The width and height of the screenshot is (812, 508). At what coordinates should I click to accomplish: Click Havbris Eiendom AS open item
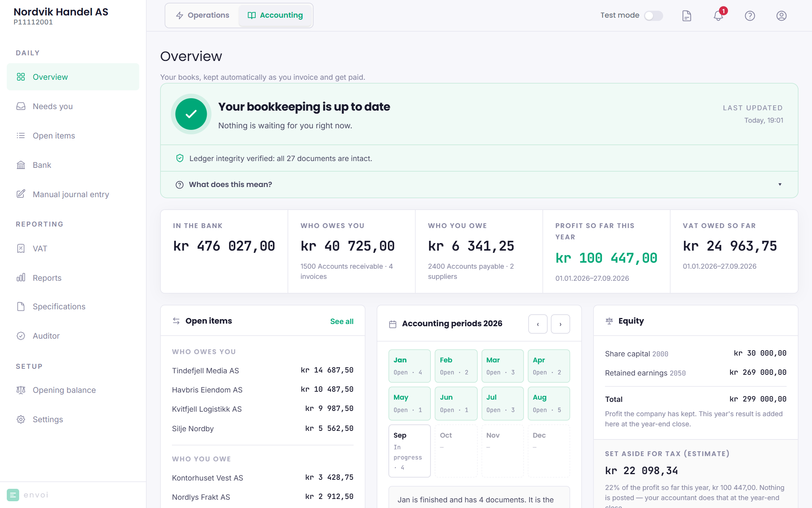pyautogui.click(x=263, y=389)
